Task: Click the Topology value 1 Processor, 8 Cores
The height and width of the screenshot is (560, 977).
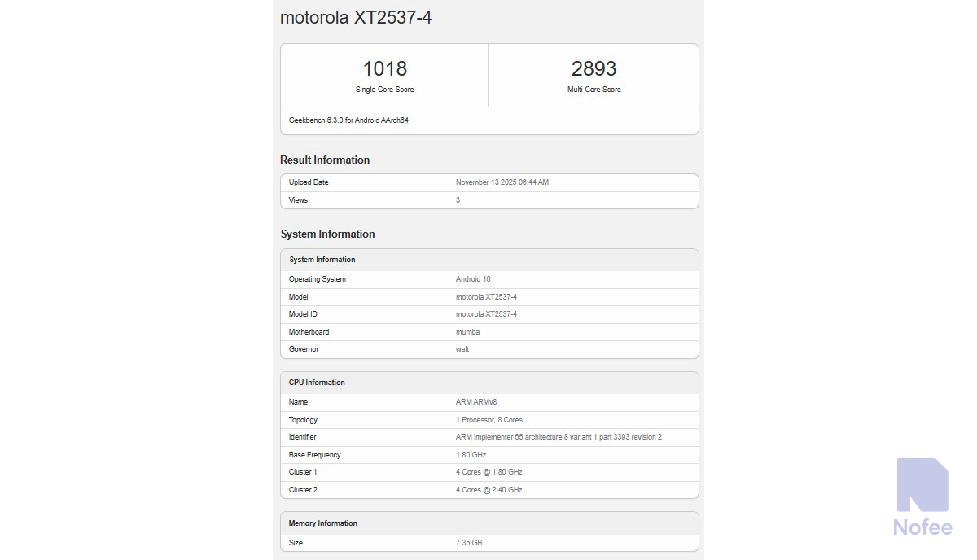Action: (488, 420)
